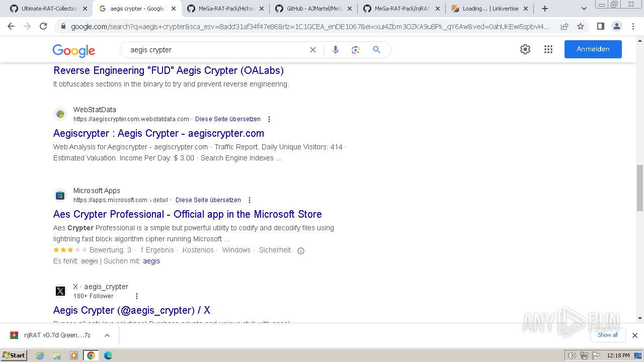
Task: Open the Chrome profile avatar menu
Action: pos(616,26)
